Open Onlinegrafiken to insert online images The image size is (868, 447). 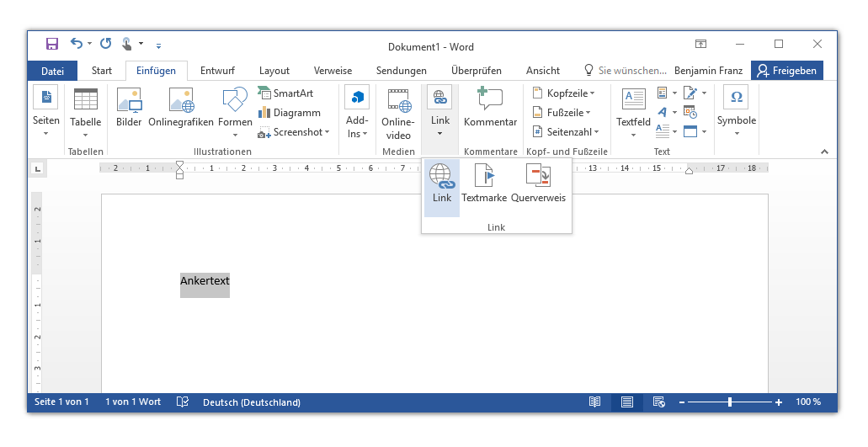coord(181,108)
